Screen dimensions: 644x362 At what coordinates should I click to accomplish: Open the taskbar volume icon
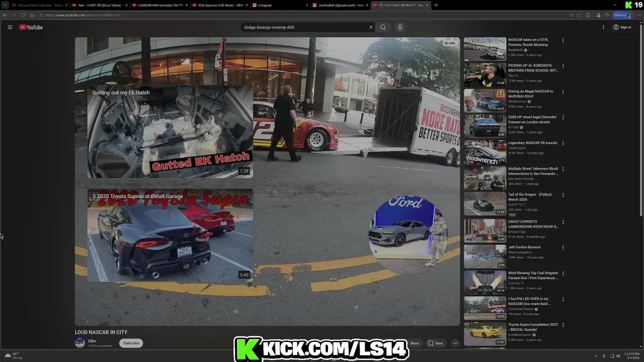coord(618,356)
